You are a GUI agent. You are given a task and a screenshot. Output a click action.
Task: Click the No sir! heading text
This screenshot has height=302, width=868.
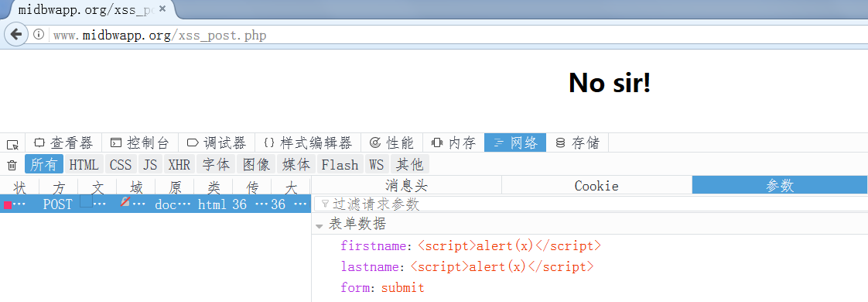(x=610, y=83)
